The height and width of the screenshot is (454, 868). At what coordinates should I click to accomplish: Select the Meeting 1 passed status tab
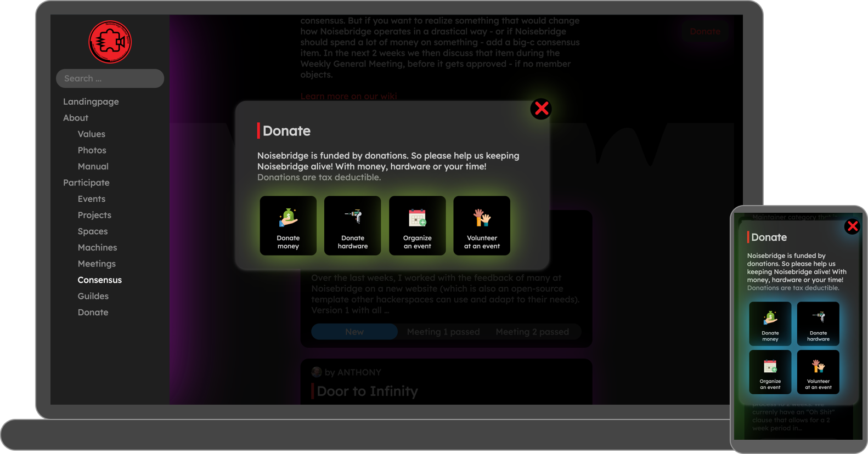pyautogui.click(x=443, y=332)
